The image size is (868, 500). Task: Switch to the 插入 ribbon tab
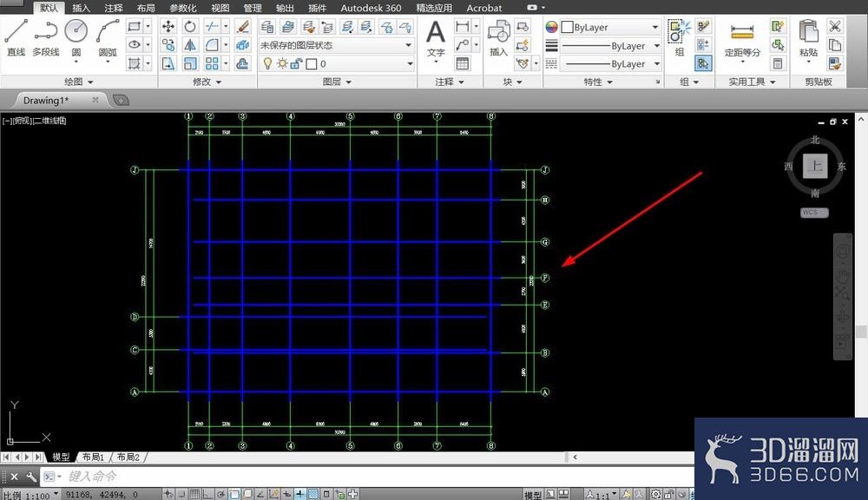click(81, 8)
